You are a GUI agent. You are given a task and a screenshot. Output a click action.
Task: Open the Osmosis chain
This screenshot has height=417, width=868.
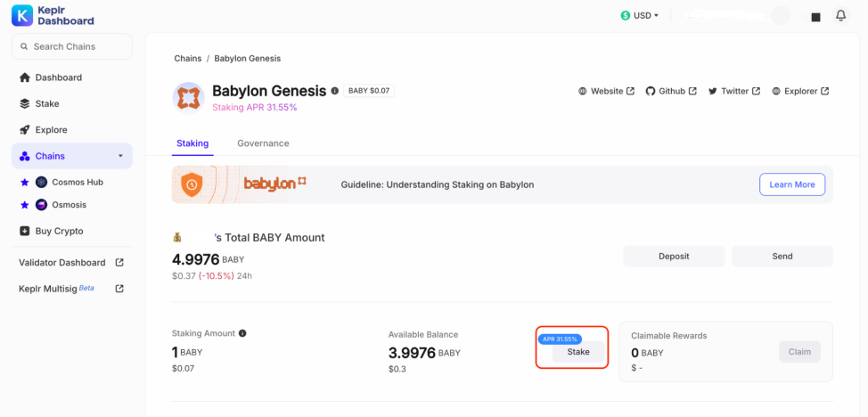(70, 205)
